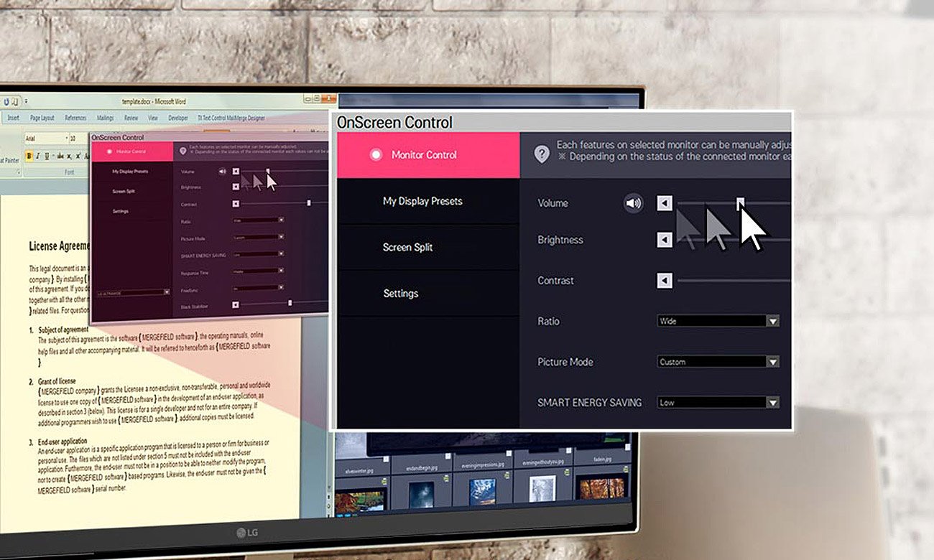Open the View tab in Word
This screenshot has height=560, width=934.
153,118
